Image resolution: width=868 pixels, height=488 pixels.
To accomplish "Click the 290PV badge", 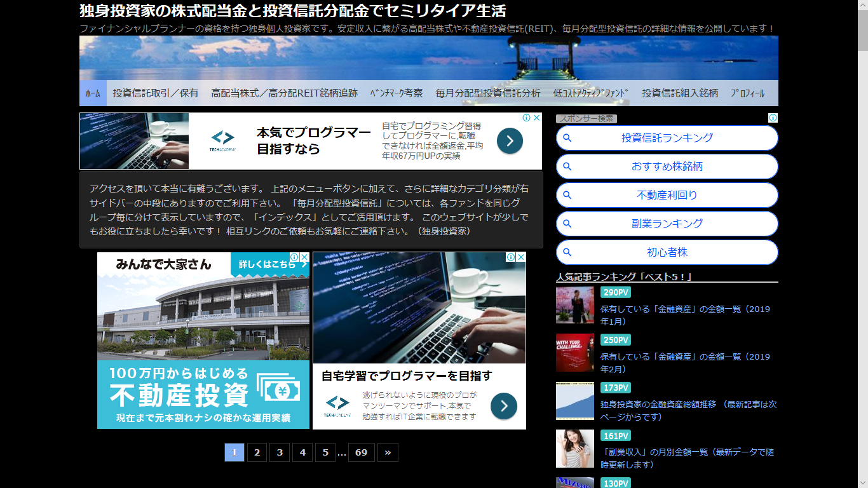I will point(616,292).
